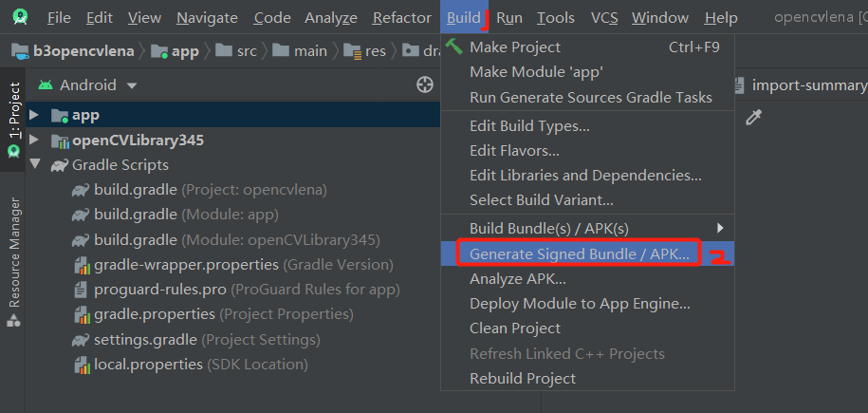Choose Clean Project
The image size is (868, 413).
[588, 329]
